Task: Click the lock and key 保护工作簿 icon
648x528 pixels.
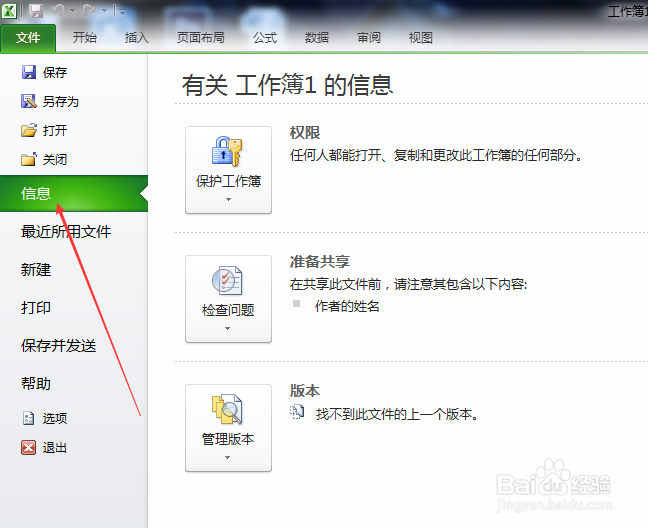Action: (227, 151)
